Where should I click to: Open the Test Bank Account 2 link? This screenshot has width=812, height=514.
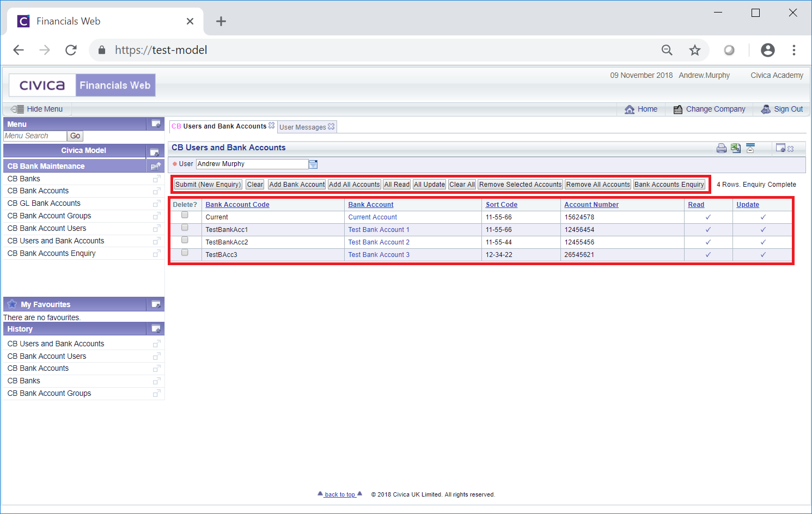tap(379, 242)
